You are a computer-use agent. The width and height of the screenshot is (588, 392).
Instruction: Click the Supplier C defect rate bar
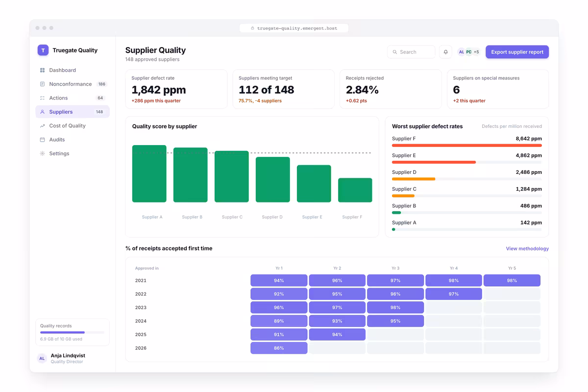click(403, 196)
